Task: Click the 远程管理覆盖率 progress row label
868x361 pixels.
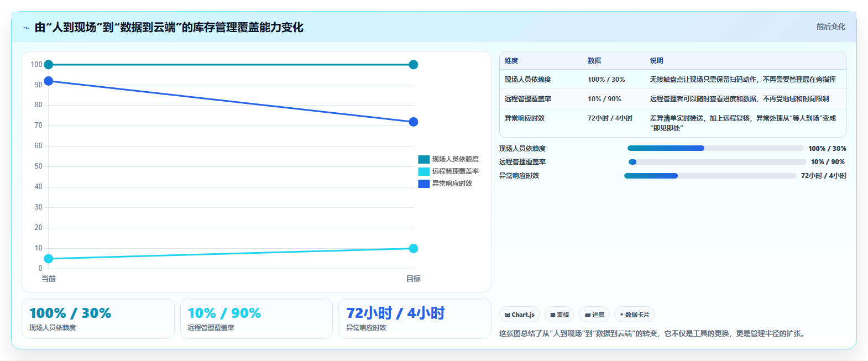Action: tap(522, 162)
